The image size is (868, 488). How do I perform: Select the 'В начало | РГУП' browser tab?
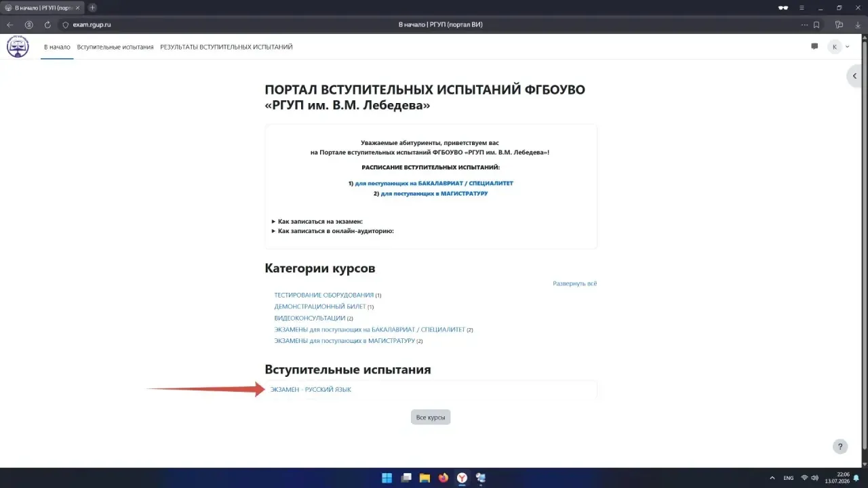[42, 7]
